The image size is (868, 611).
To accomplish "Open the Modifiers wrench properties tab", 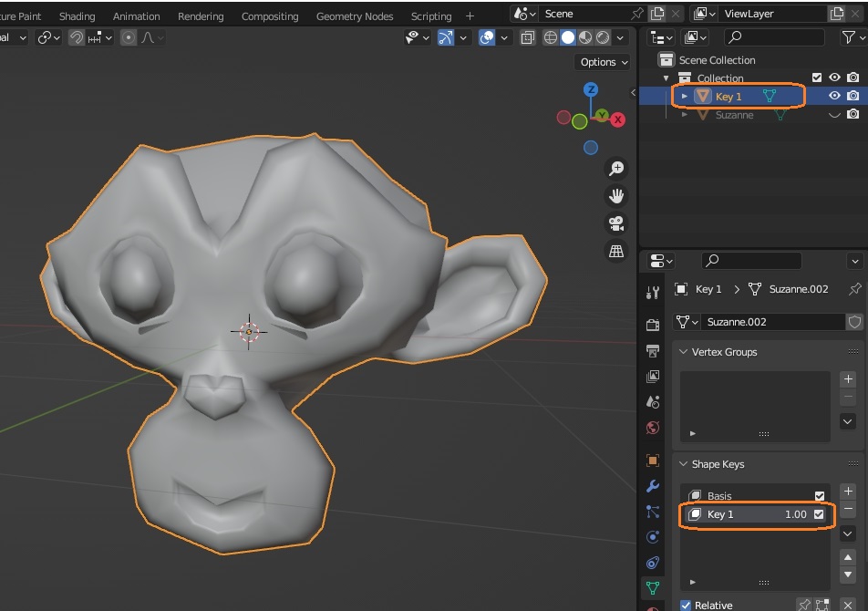I will pyautogui.click(x=653, y=486).
